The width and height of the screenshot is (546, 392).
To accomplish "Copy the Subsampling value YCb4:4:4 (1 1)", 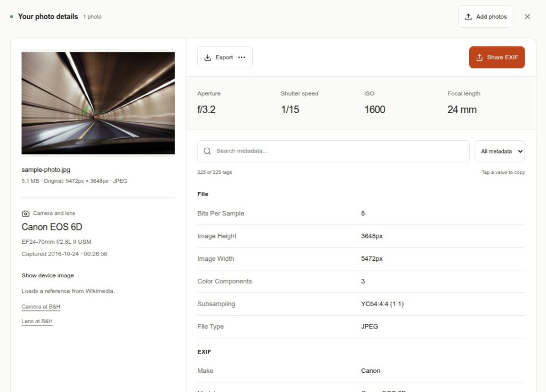I will pyautogui.click(x=382, y=304).
